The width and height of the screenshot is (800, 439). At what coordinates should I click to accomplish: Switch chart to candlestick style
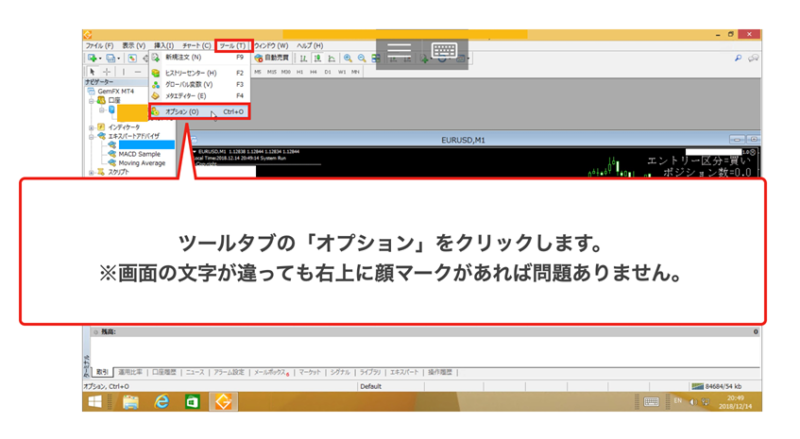click(x=317, y=58)
